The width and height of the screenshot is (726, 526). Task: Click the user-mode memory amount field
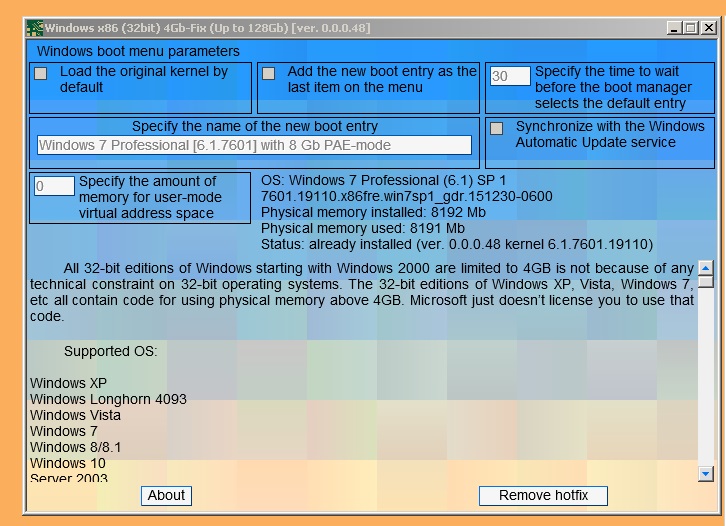(54, 186)
